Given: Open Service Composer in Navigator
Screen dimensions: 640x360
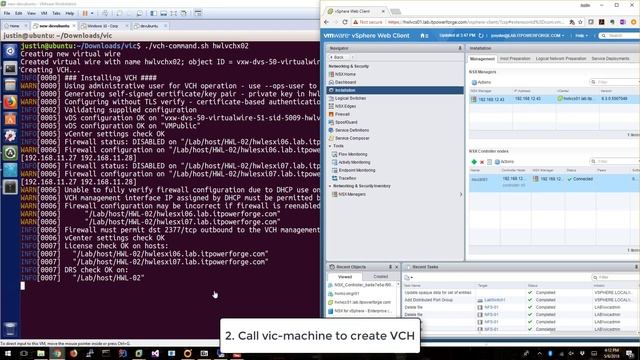Looking at the screenshot, I should pos(352,138).
